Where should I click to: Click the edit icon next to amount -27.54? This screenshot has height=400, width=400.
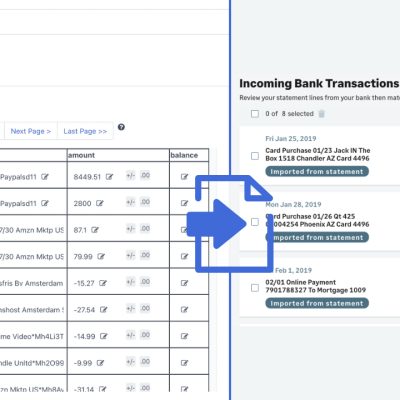pyautogui.click(x=104, y=310)
